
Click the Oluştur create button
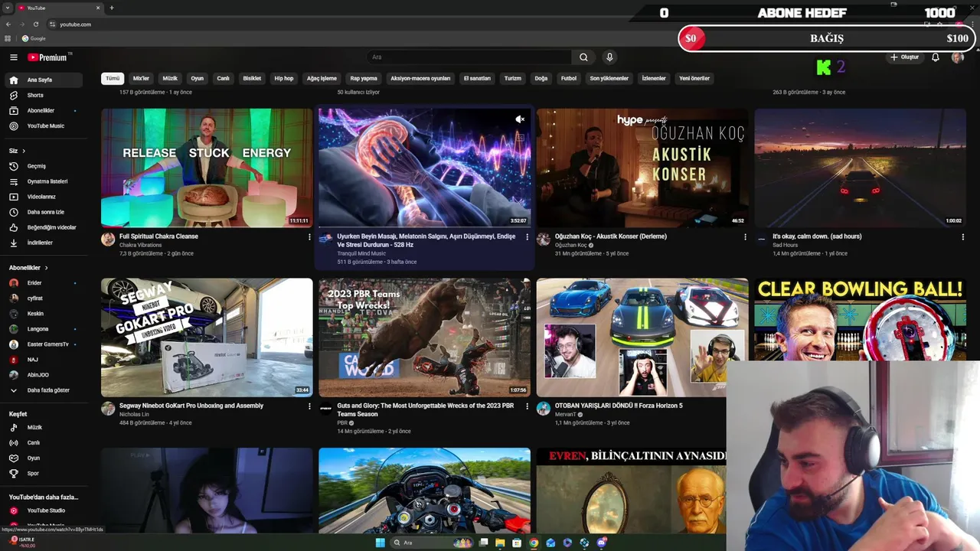tap(904, 57)
